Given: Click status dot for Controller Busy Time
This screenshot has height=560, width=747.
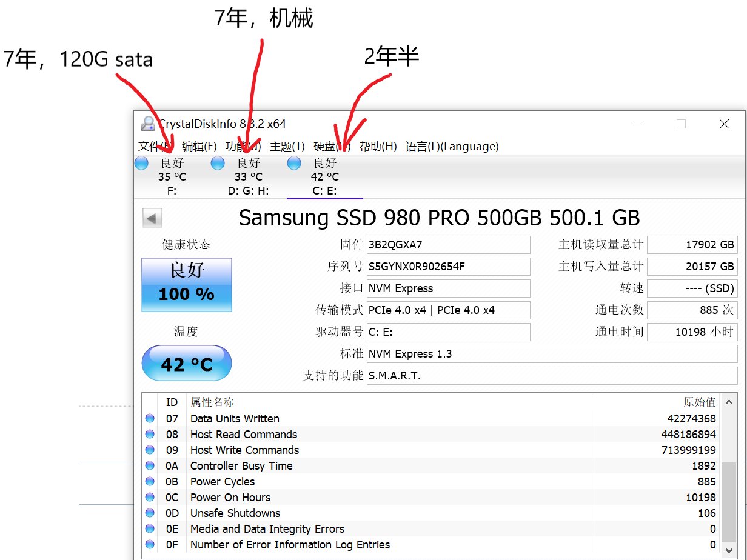Looking at the screenshot, I should [150, 466].
